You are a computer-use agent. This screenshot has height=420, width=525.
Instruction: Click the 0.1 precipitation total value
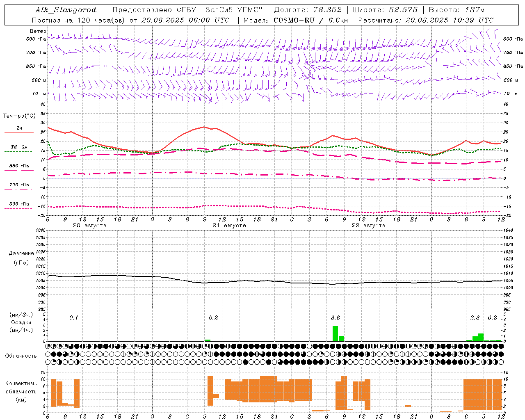click(73, 317)
